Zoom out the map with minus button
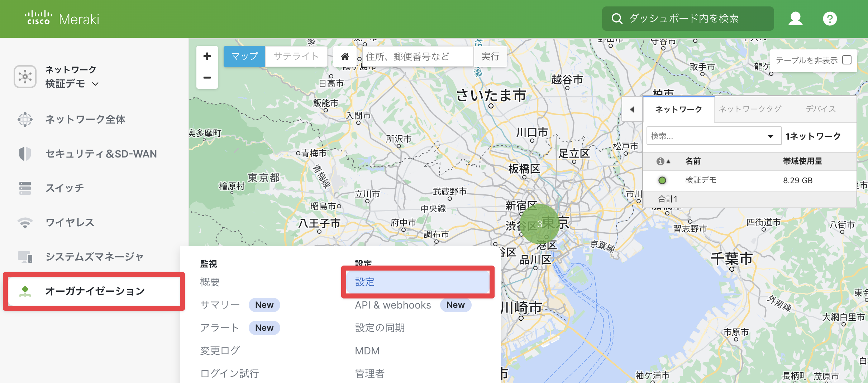 (207, 78)
